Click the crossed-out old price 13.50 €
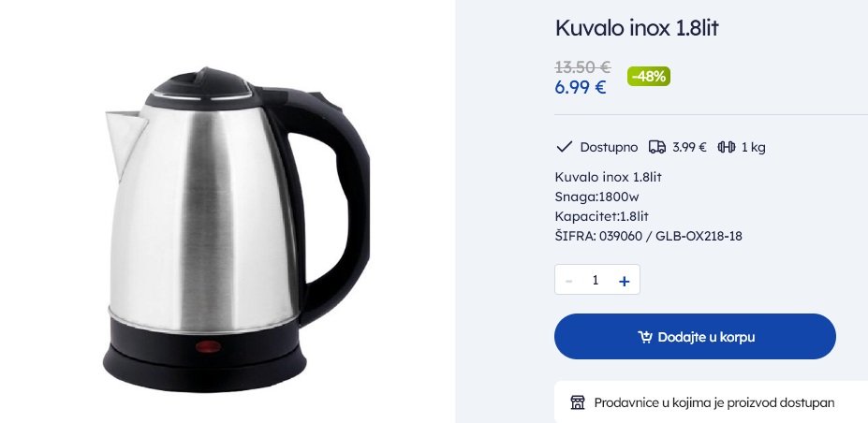This screenshot has width=868, height=423. [x=582, y=67]
